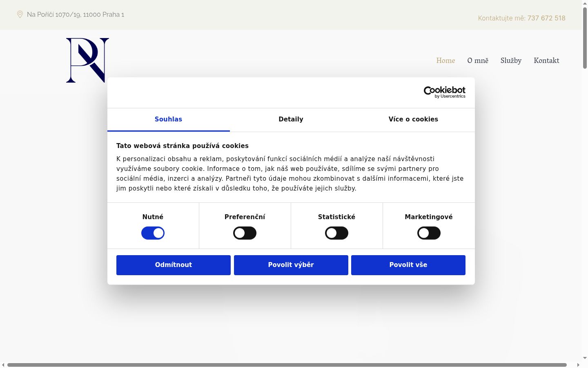Screen dimensions: 588x368
Task: Switch to the Detaily tab
Action: point(291,119)
